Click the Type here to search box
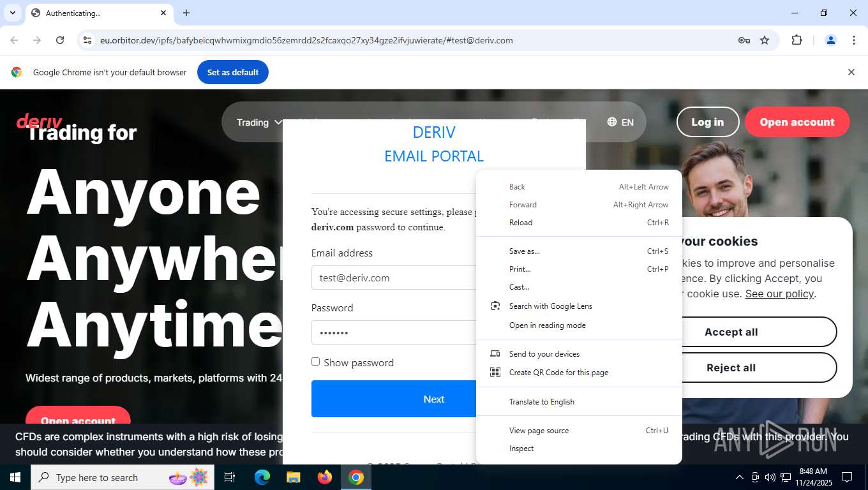 [123, 477]
